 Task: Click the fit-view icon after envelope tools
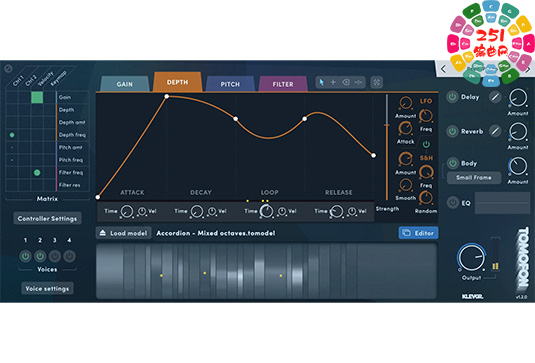[x=377, y=82]
